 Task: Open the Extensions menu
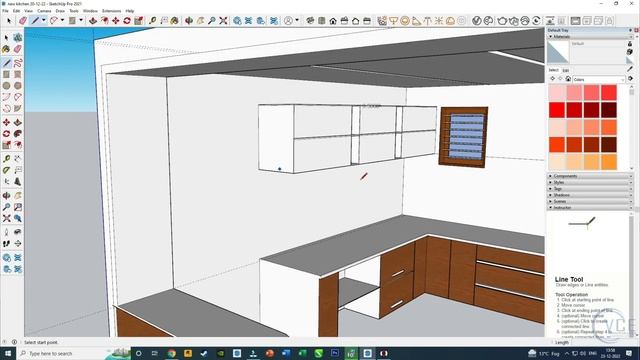tap(111, 11)
